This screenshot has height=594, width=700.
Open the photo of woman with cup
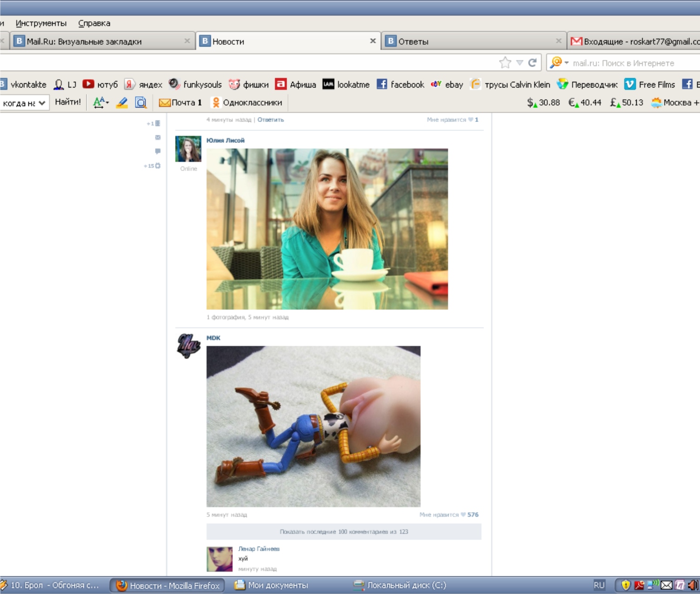click(327, 229)
